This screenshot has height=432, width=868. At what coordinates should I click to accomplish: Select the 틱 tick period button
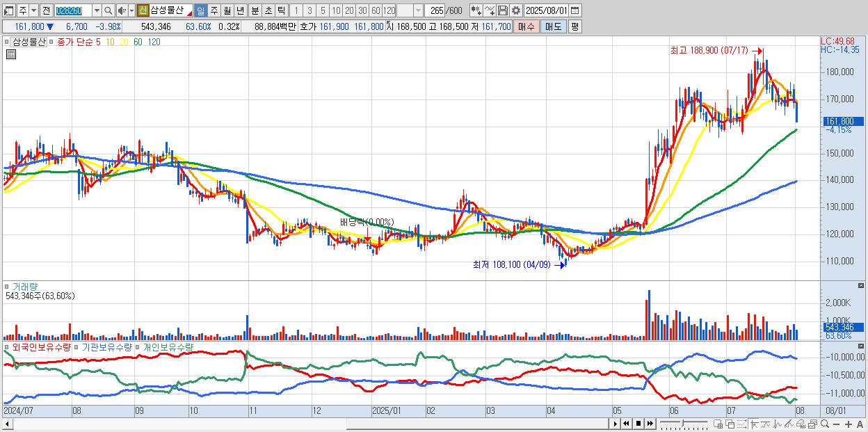[x=281, y=10]
